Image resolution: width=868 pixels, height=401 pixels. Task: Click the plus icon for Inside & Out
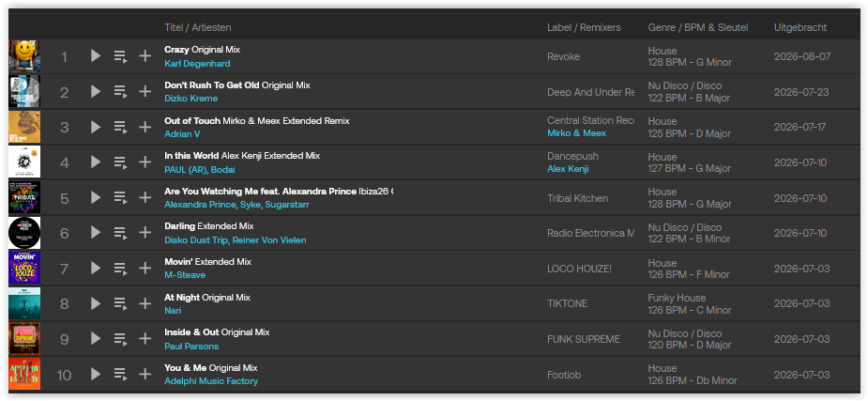pos(145,339)
